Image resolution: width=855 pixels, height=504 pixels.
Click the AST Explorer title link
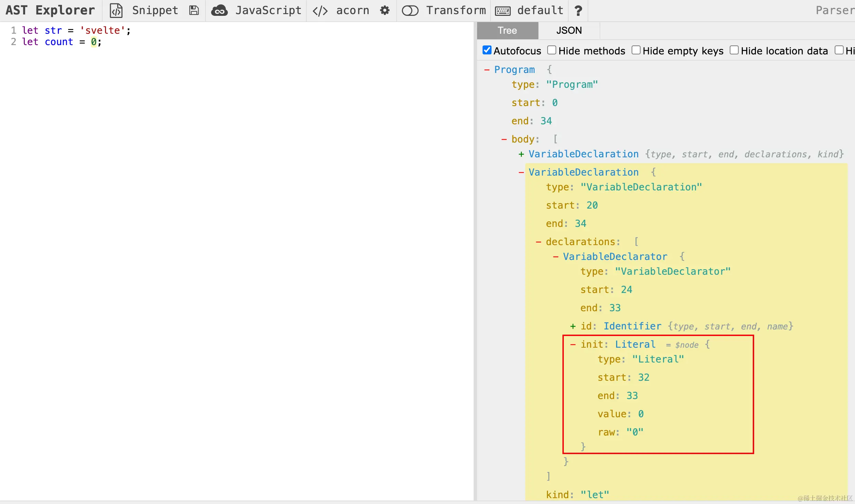(50, 11)
